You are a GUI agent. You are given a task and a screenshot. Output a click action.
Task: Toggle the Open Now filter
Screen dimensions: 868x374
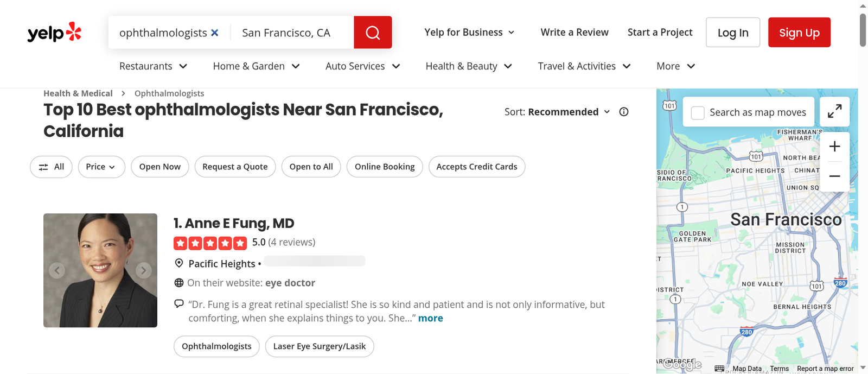coord(160,167)
